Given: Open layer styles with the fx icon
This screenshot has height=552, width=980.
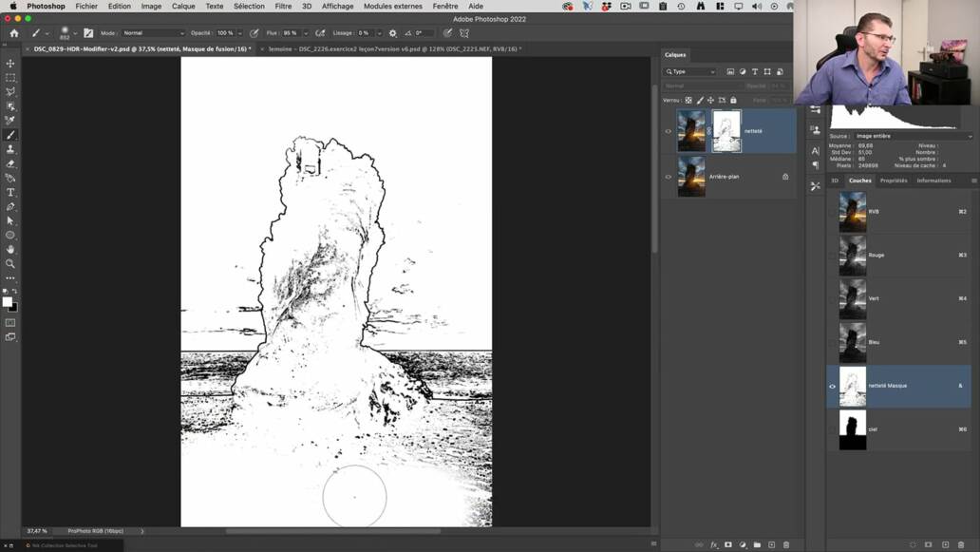Looking at the screenshot, I should (715, 544).
